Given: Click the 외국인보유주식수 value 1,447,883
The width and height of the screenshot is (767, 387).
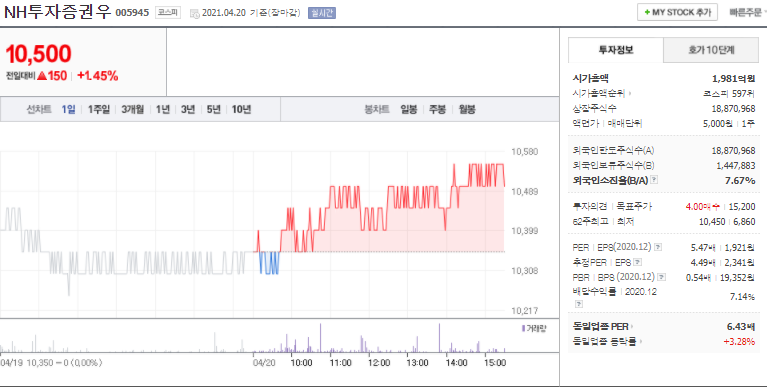Looking at the screenshot, I should (x=736, y=166).
